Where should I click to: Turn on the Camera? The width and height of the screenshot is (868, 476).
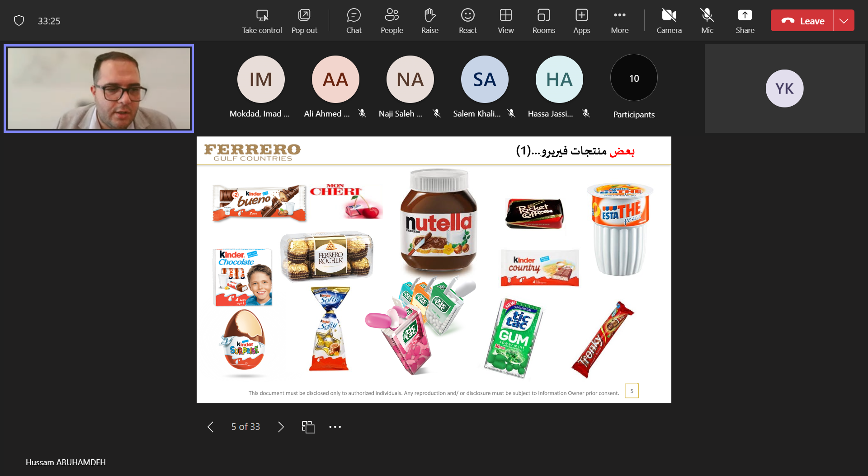click(x=669, y=21)
